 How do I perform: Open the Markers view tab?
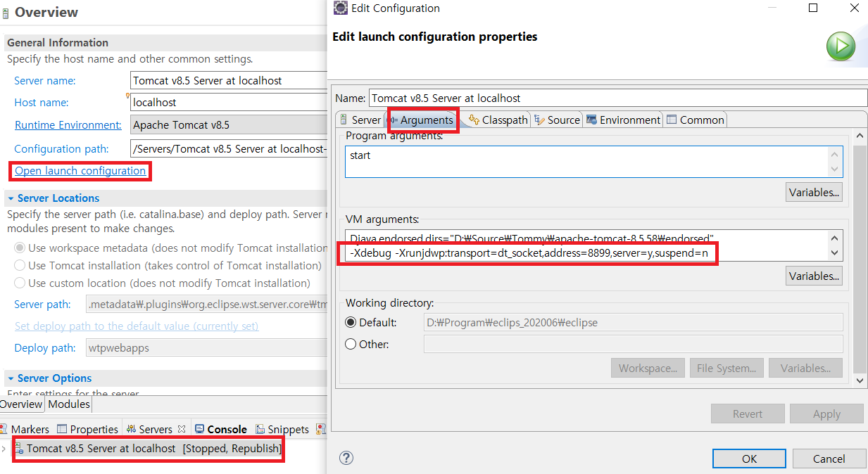pos(24,429)
